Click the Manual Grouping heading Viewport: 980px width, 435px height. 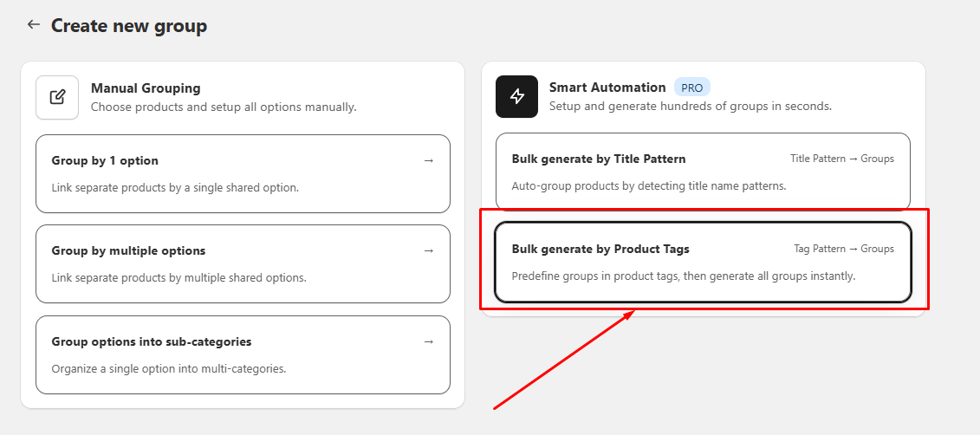click(x=146, y=88)
